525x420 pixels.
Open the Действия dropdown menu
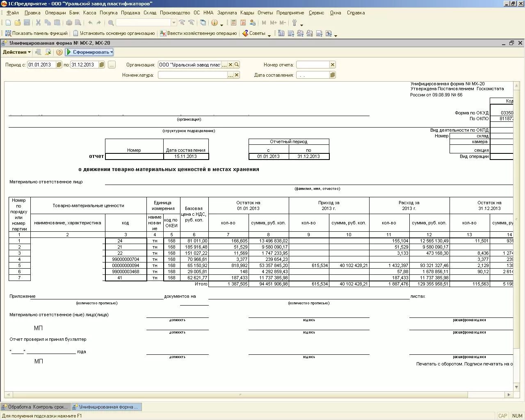tap(16, 52)
